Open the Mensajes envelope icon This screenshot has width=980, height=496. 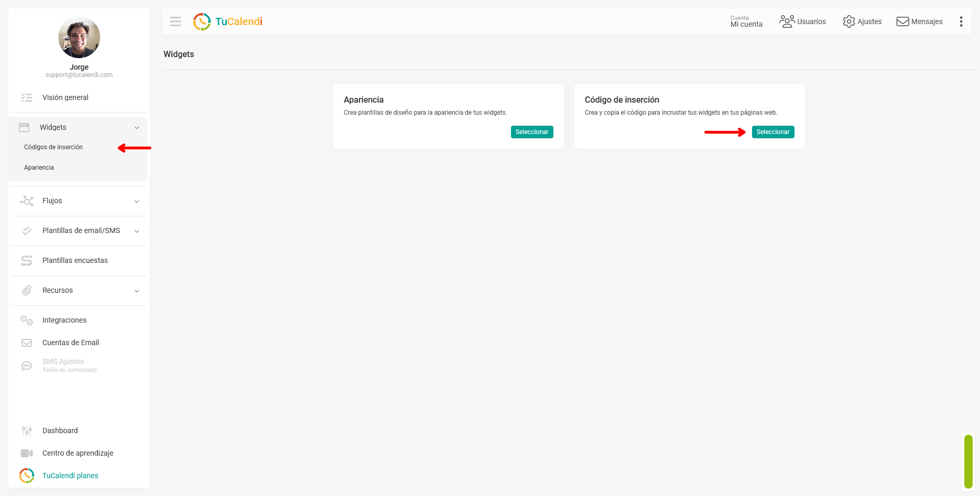[902, 21]
